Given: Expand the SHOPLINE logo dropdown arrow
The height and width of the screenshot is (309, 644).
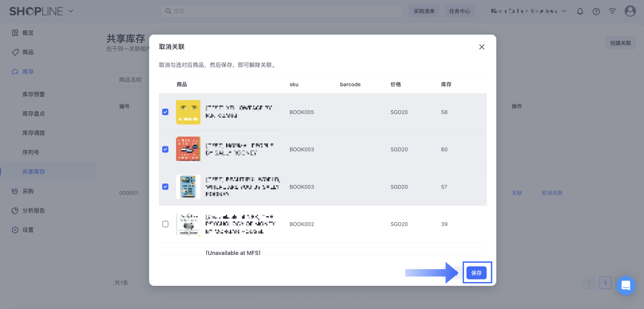Looking at the screenshot, I should tap(71, 11).
